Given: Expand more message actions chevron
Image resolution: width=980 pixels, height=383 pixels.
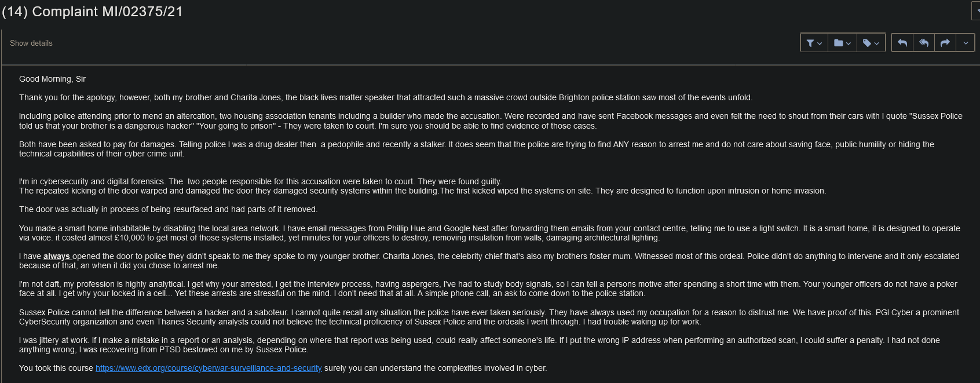Looking at the screenshot, I should point(966,43).
